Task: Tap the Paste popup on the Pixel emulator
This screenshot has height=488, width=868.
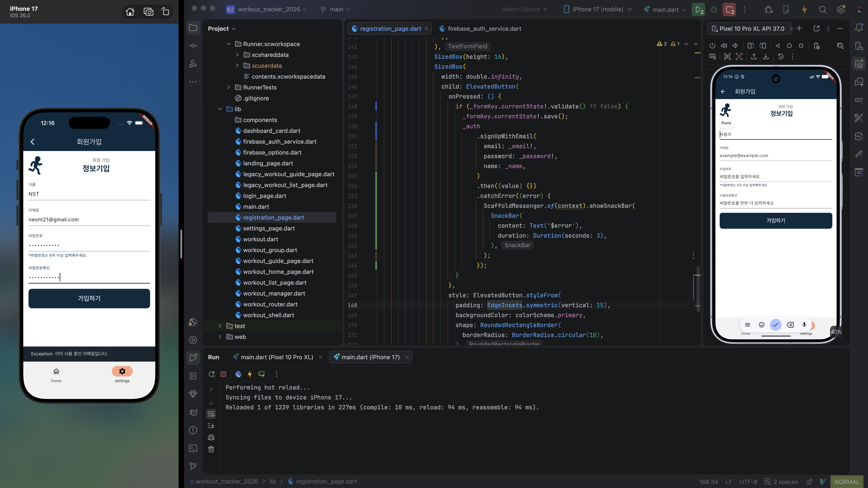Action: (726, 123)
